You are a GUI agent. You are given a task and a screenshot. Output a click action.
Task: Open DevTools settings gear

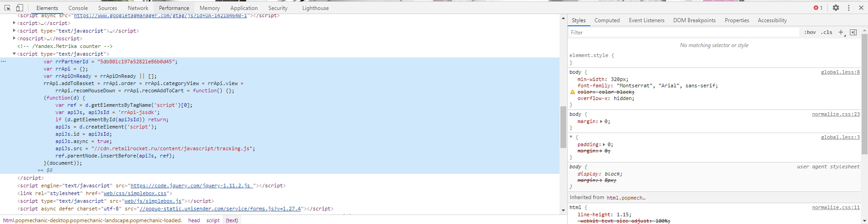[836, 8]
